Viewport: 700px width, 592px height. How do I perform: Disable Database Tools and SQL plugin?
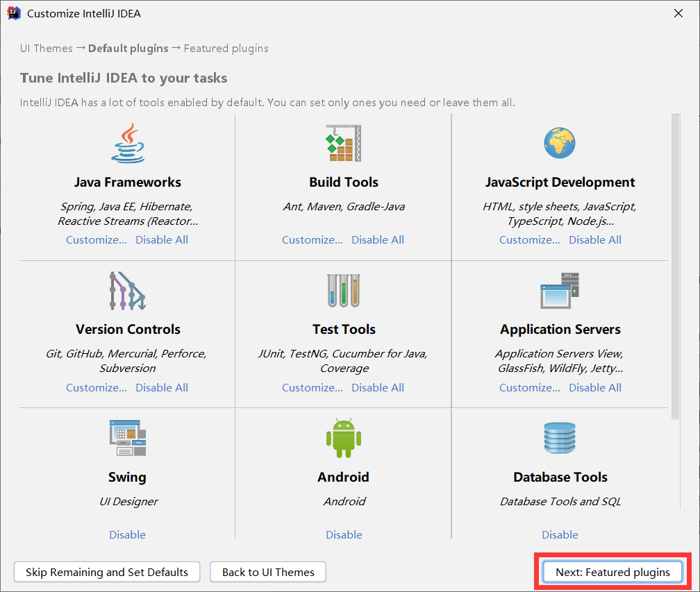point(560,534)
